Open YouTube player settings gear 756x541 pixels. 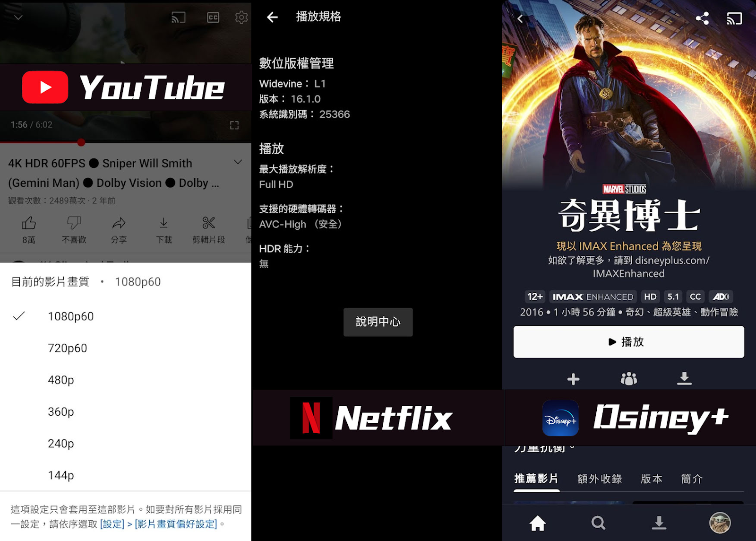pos(241,17)
